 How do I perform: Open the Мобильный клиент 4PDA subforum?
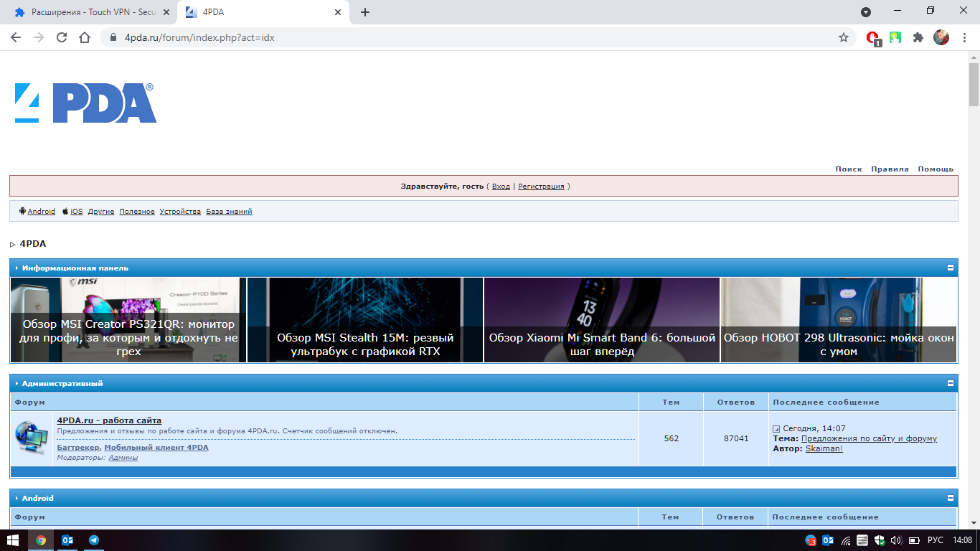click(x=156, y=448)
